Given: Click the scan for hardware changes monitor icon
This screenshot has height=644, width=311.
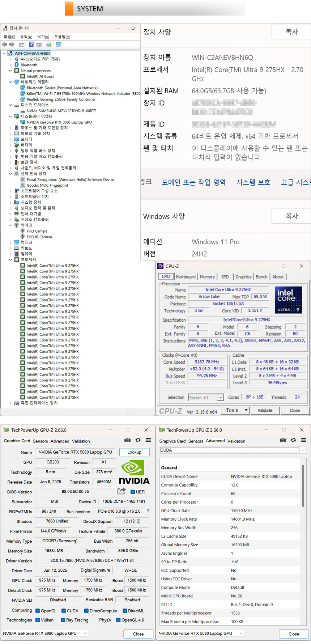Looking at the screenshot, I should pos(58,45).
